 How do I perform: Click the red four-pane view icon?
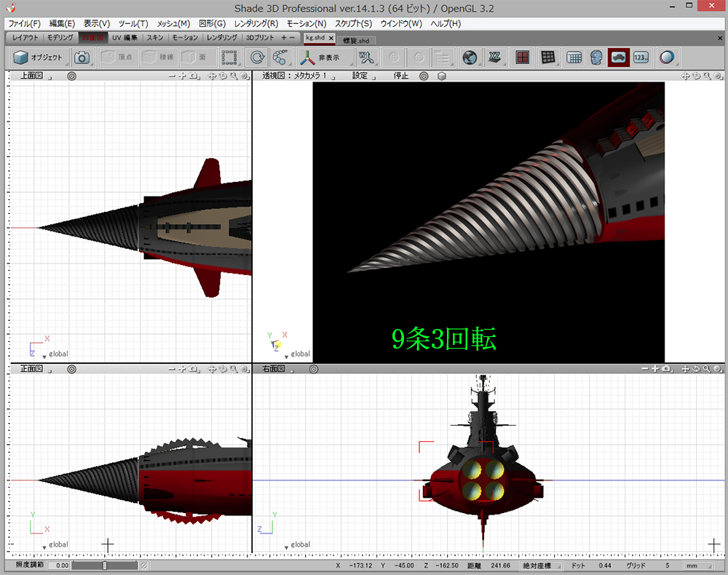point(522,57)
